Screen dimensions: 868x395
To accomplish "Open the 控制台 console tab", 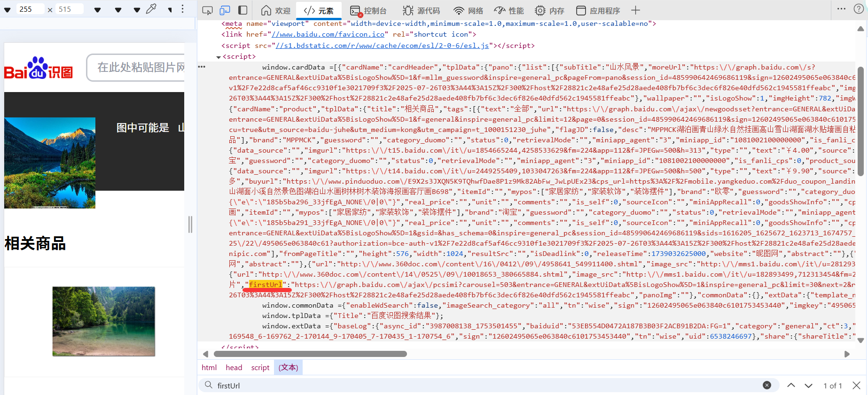I will 368,10.
